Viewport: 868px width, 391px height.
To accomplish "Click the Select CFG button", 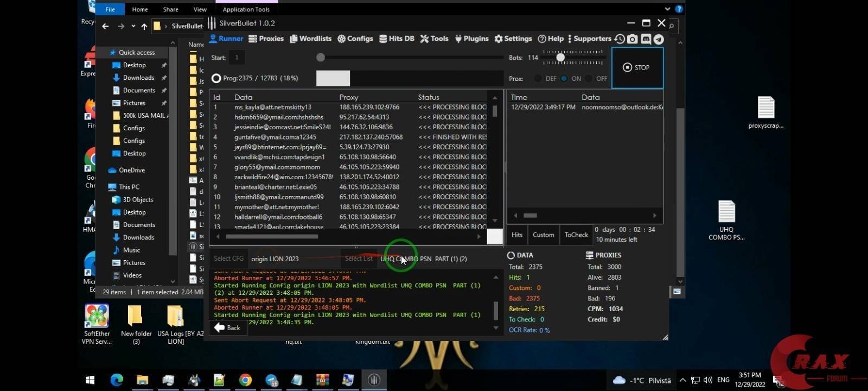I will click(x=228, y=258).
